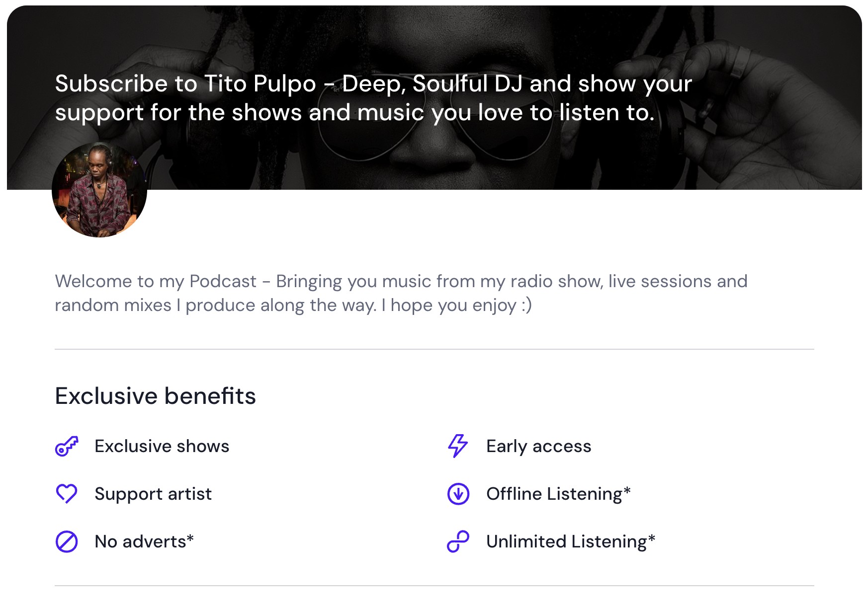Click the divider line below the benefits list
The height and width of the screenshot is (615, 868).
pyautogui.click(x=434, y=586)
